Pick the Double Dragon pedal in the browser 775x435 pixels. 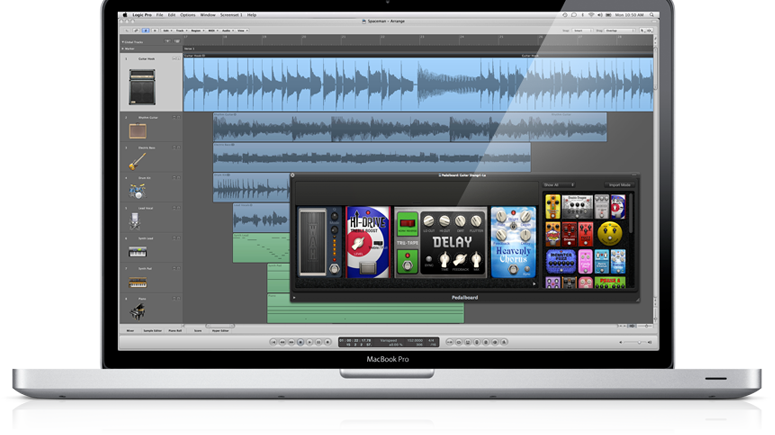point(577,207)
